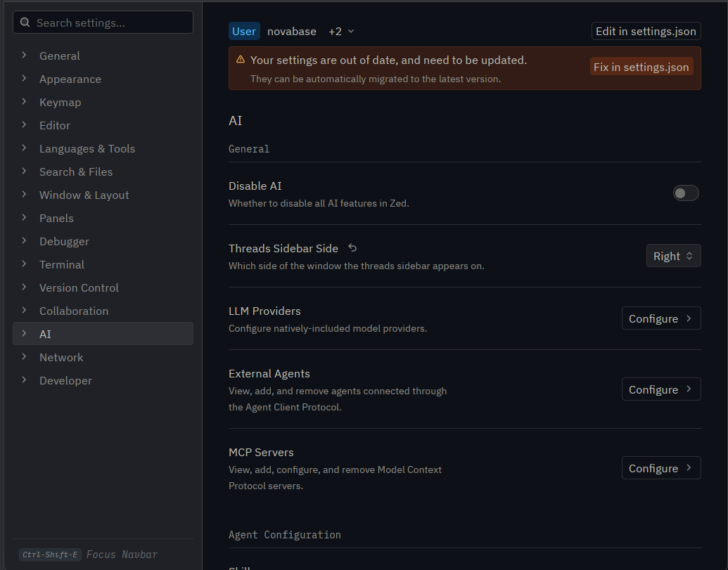Toggle the Disable AI switch
This screenshot has height=570, width=728.
point(686,193)
